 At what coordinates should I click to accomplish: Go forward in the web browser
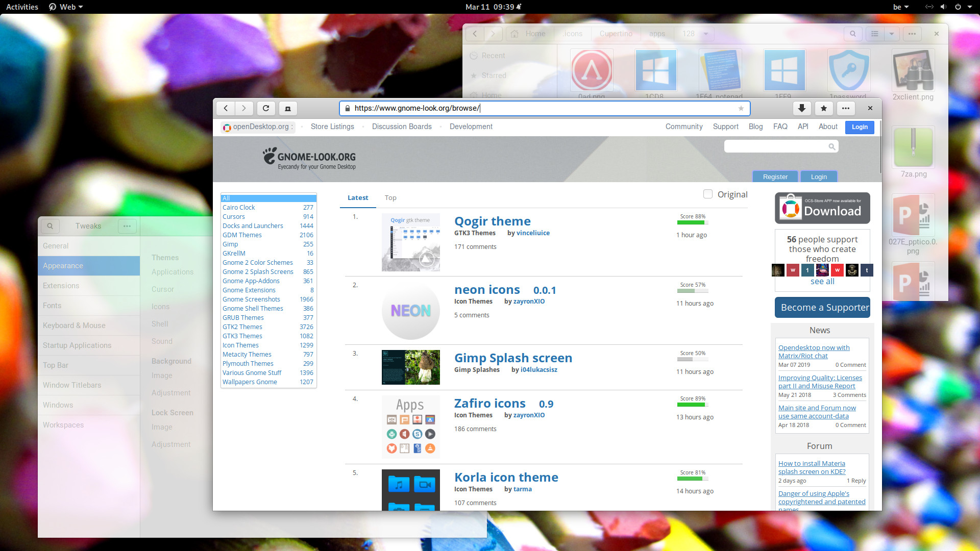coord(244,108)
